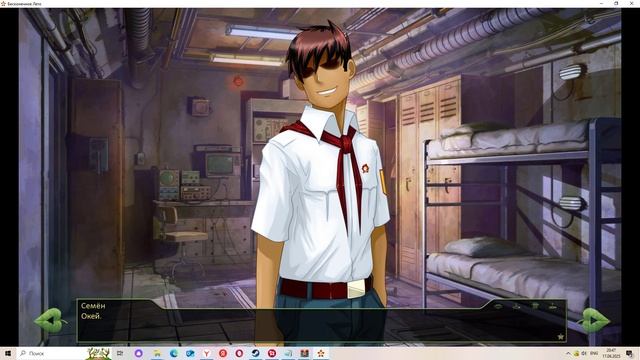Open the Opera browser taskbar icon
Viewport: 640px width, 360px height.
[239, 353]
